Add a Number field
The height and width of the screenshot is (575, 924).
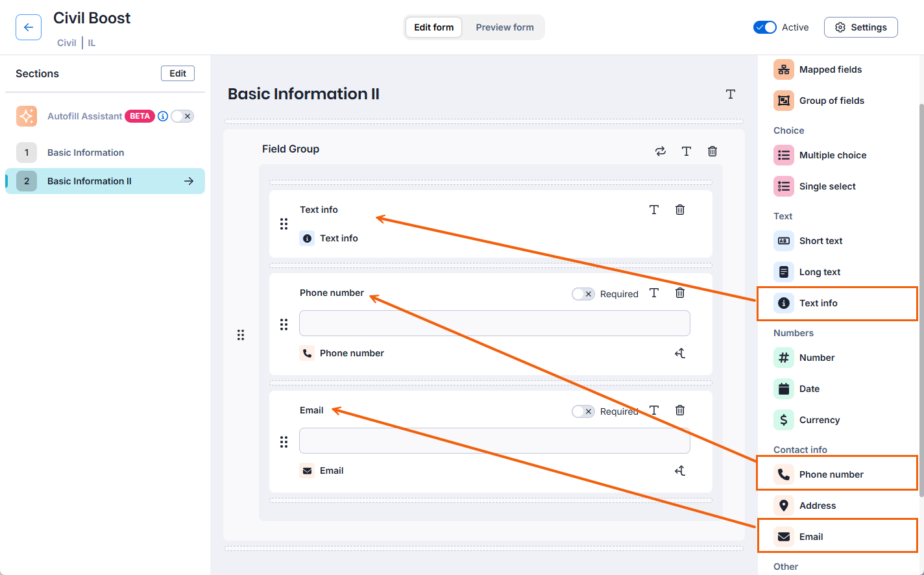[805, 358]
